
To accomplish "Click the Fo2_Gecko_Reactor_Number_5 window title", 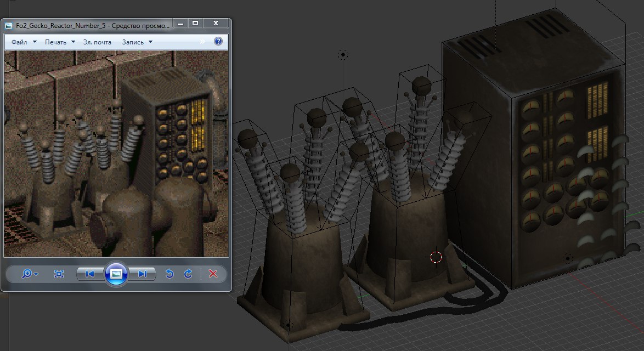I will click(x=92, y=25).
